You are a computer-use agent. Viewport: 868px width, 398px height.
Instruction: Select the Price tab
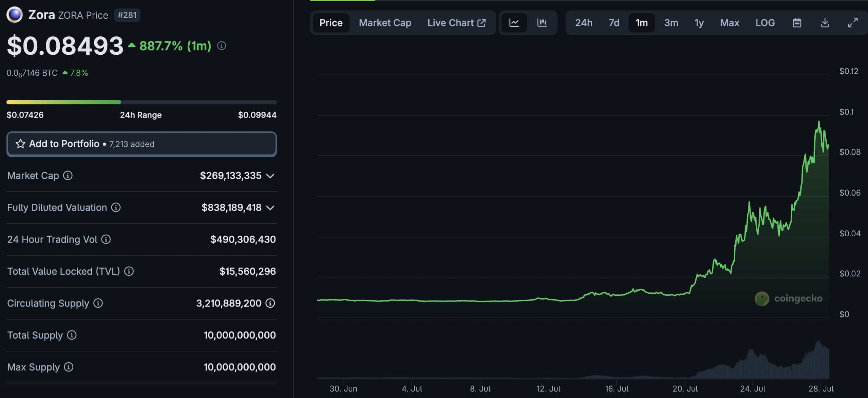pos(331,22)
